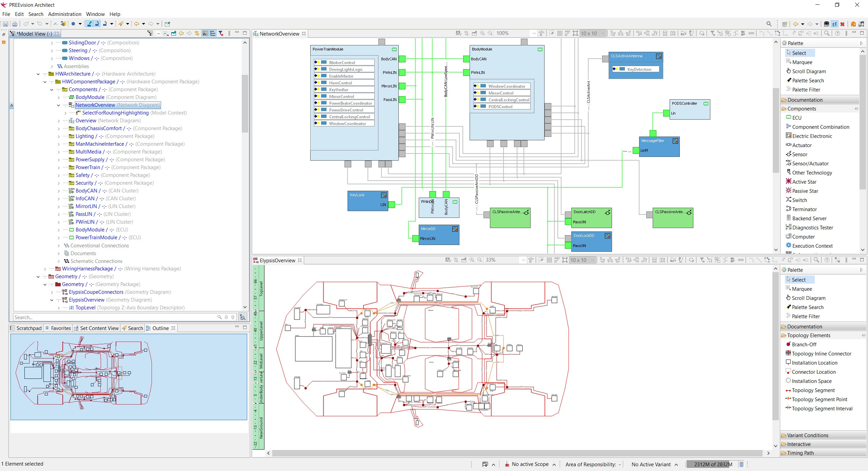This screenshot has height=471, width=868.
Task: Click the blue circle icon in the main toolbar
Action: (73, 24)
